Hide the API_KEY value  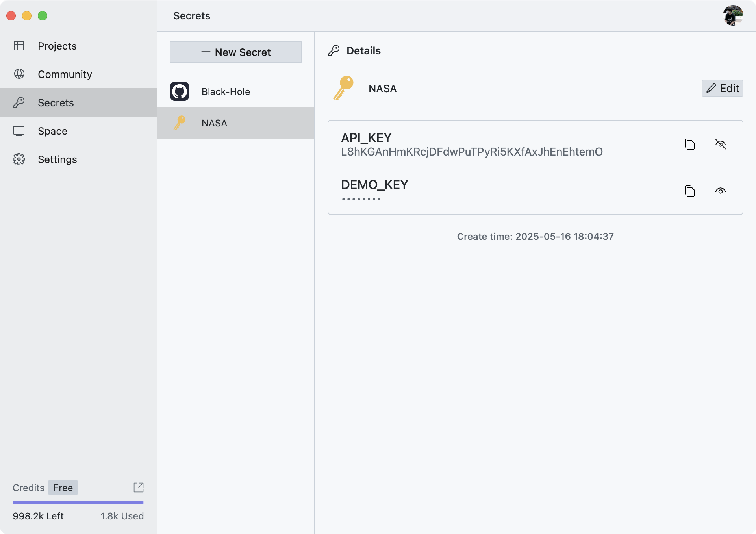(x=720, y=144)
